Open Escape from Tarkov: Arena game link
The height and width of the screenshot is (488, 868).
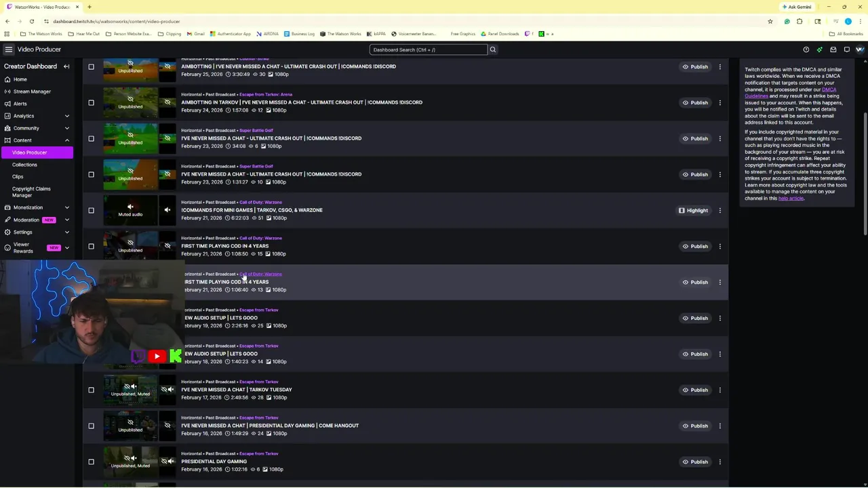click(265, 94)
